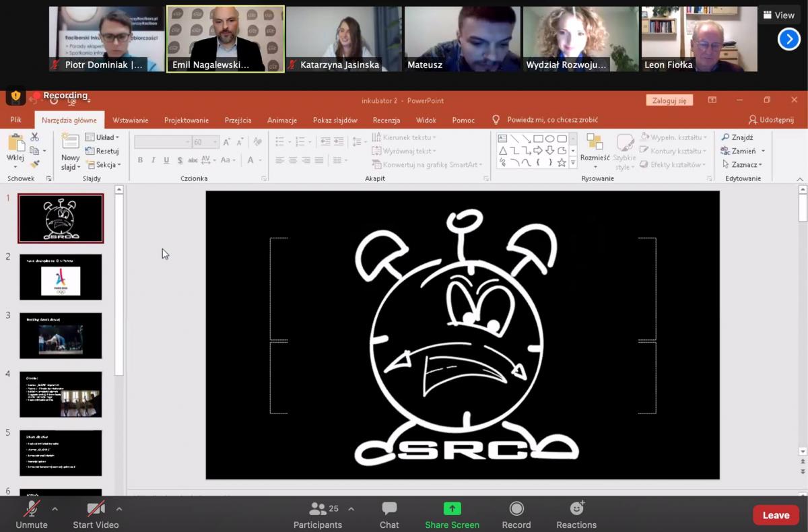Select slide 4 thumbnail

pos(61,394)
